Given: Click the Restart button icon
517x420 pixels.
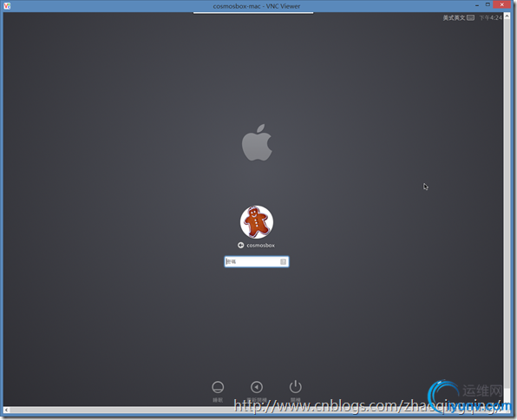Looking at the screenshot, I should (x=257, y=387).
